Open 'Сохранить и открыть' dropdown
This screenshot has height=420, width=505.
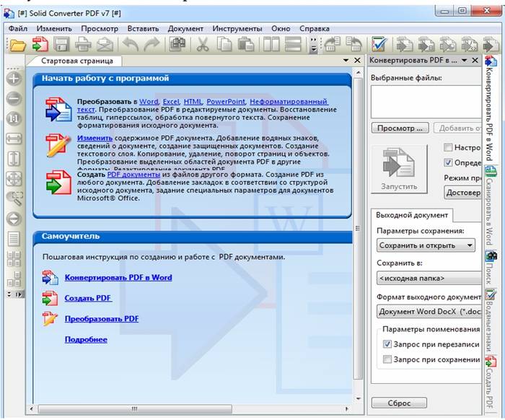(426, 245)
